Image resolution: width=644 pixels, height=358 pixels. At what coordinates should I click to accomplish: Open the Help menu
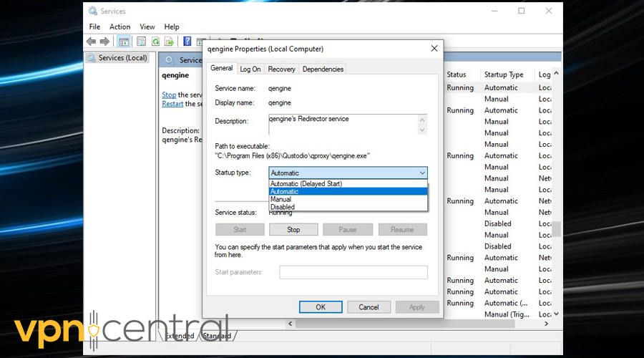click(172, 26)
